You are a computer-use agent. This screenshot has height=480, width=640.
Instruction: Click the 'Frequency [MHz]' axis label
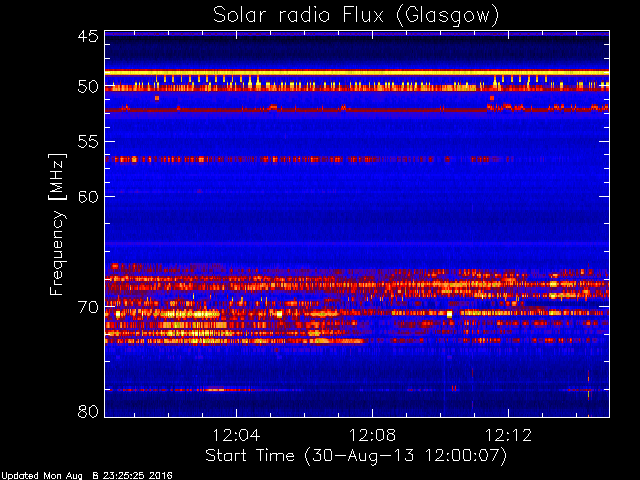pos(57,224)
